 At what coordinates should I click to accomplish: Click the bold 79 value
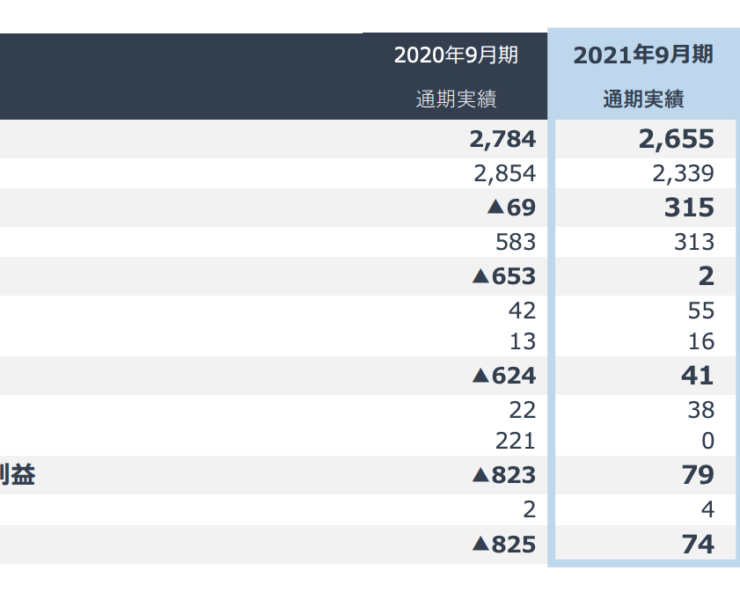pyautogui.click(x=697, y=475)
